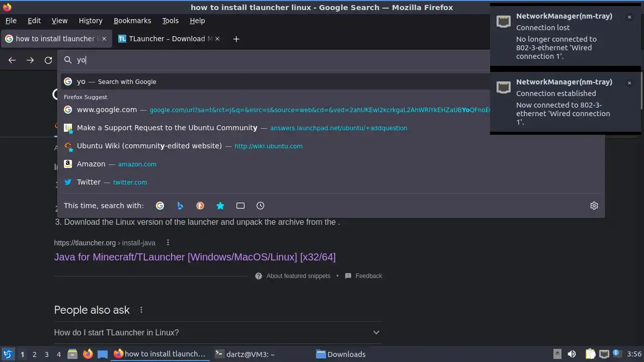Open search settings gear icon
644x362 pixels.
coord(594,206)
